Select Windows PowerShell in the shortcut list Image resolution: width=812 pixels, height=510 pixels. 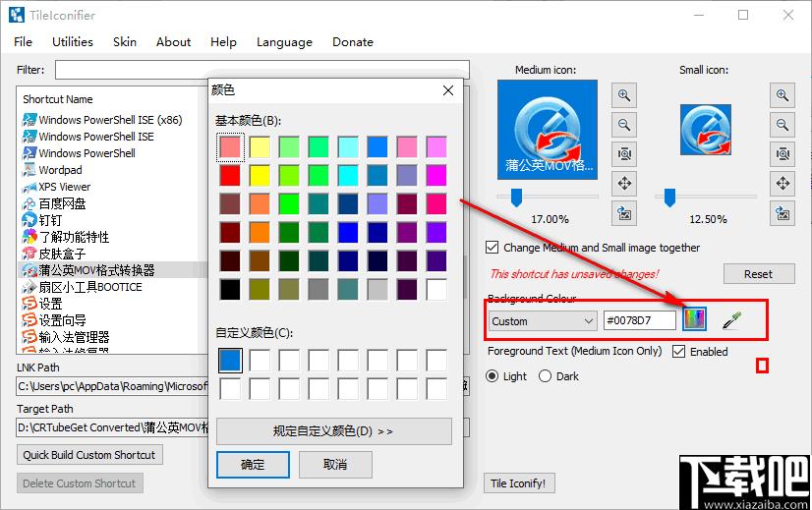pyautogui.click(x=87, y=153)
